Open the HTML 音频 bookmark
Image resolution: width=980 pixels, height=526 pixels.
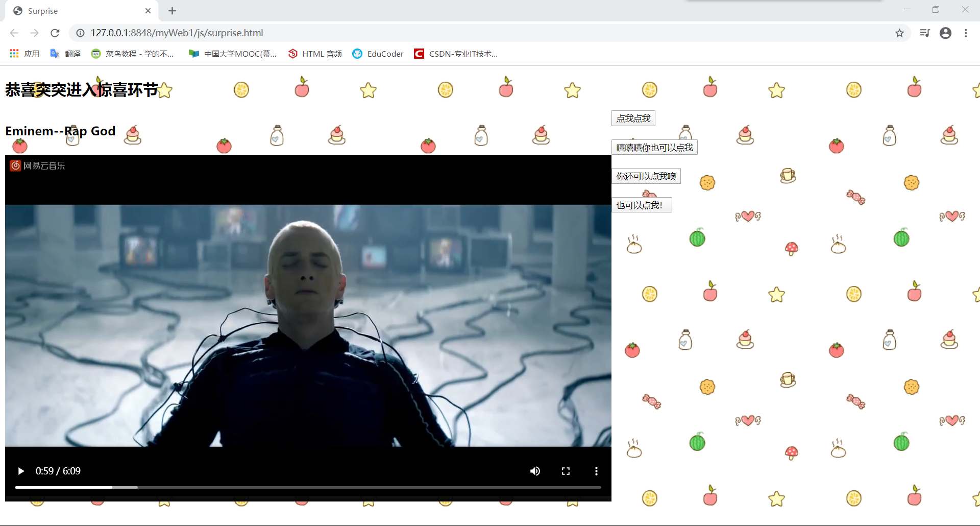[x=315, y=54]
